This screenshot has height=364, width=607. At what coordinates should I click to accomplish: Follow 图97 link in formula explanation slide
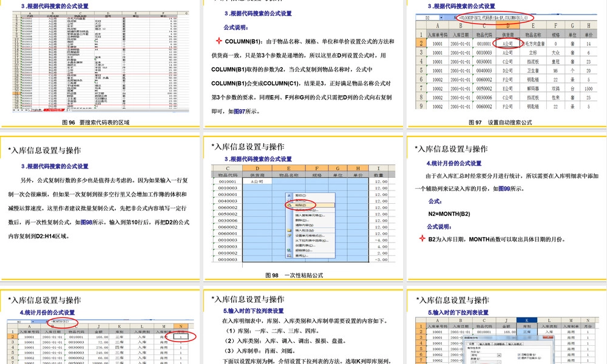239,111
